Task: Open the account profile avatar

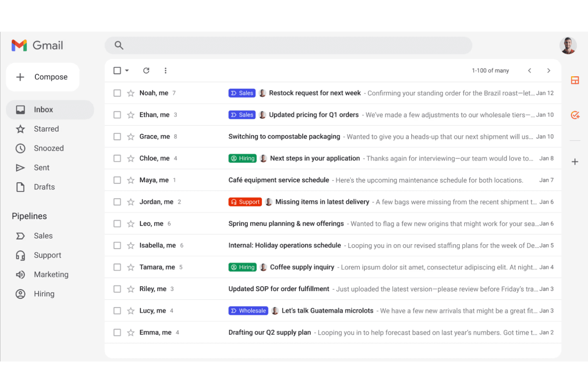Action: pyautogui.click(x=568, y=45)
